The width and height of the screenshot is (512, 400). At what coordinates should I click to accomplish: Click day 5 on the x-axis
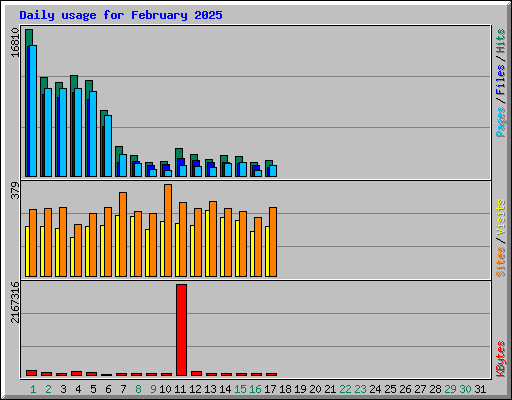click(x=93, y=389)
